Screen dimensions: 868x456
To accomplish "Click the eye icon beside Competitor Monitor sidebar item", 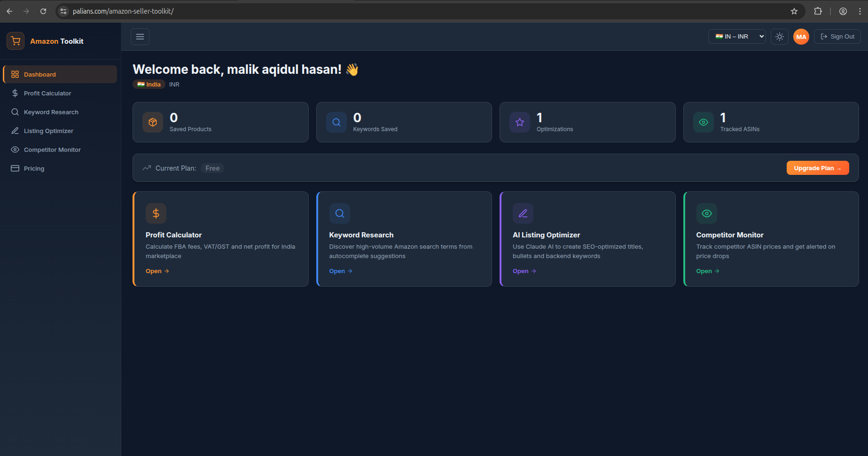I will tap(15, 149).
